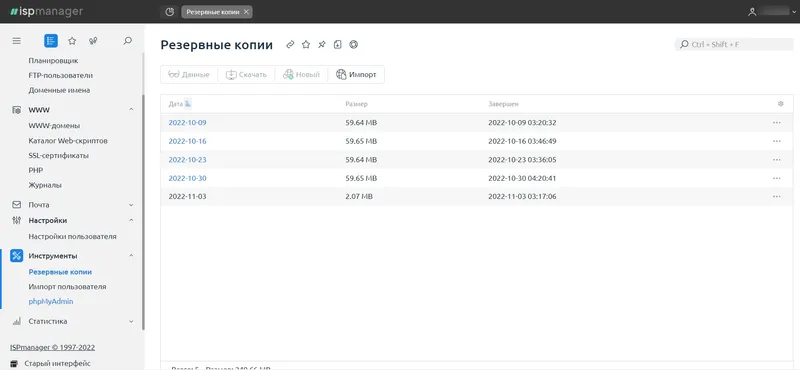Open row actions for 2022-10-16
This screenshot has width=800, height=370.
pyautogui.click(x=777, y=141)
